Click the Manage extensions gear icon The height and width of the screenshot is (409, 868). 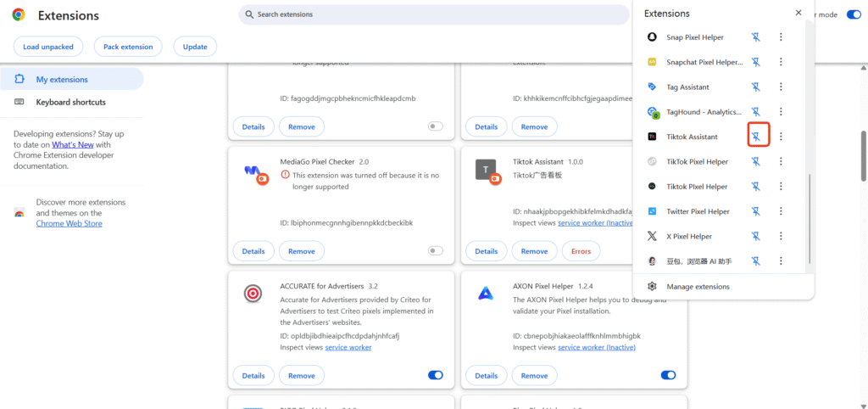pyautogui.click(x=652, y=287)
